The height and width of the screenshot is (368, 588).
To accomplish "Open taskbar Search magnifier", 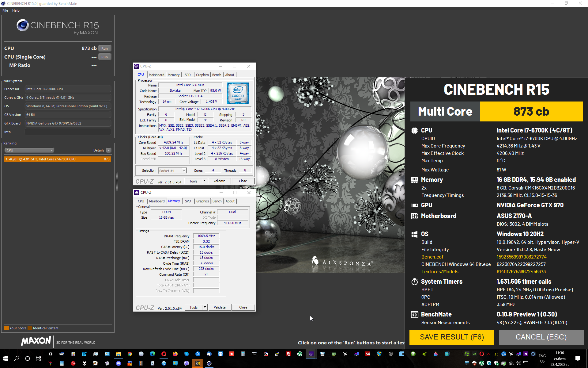I will pyautogui.click(x=17, y=358).
